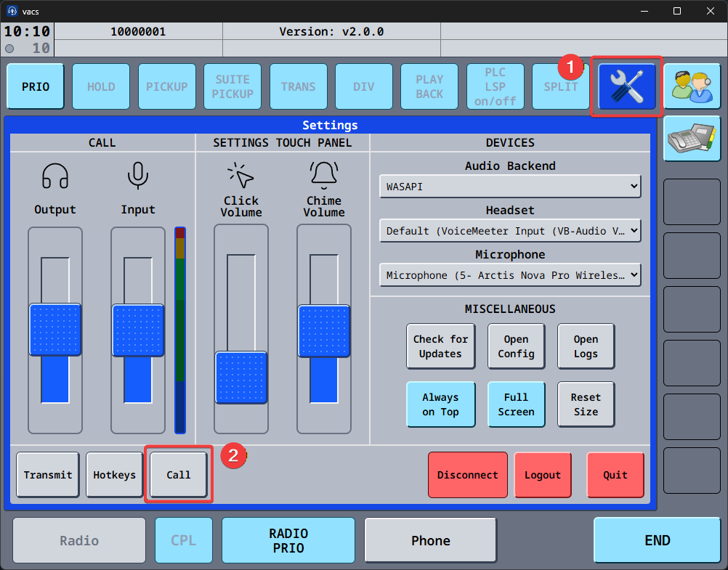The height and width of the screenshot is (570, 728).
Task: Click the headphones Output icon
Action: (55, 176)
